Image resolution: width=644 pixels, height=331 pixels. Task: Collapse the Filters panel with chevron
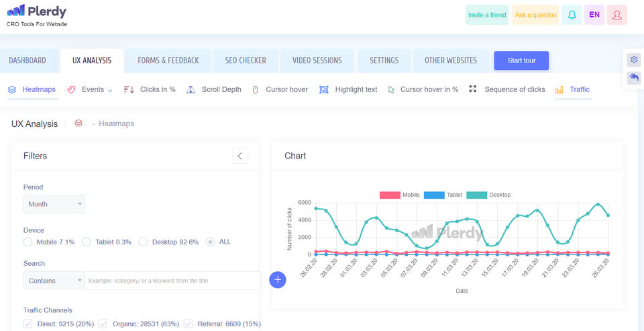click(240, 156)
